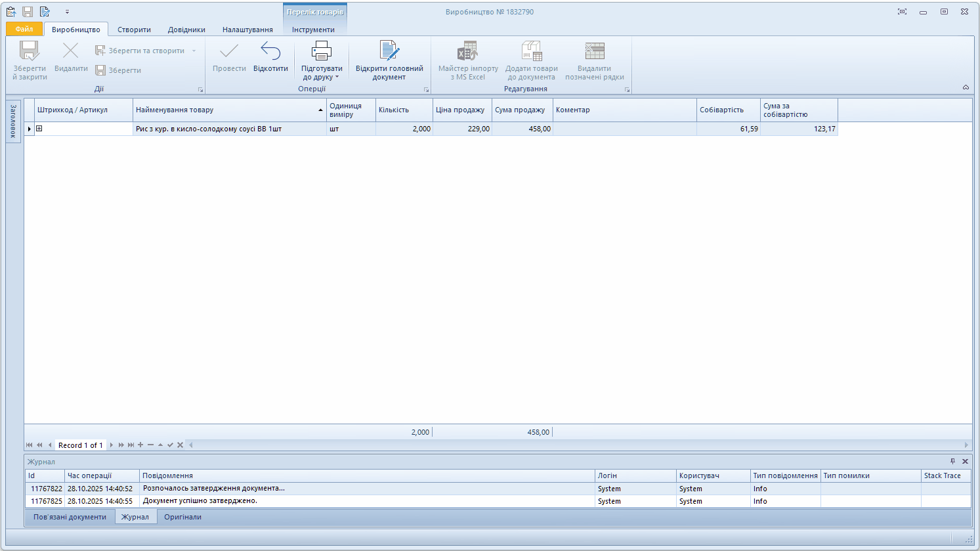Collapse the ribbon using the chevron arrow
980x551 pixels.
coord(966,87)
